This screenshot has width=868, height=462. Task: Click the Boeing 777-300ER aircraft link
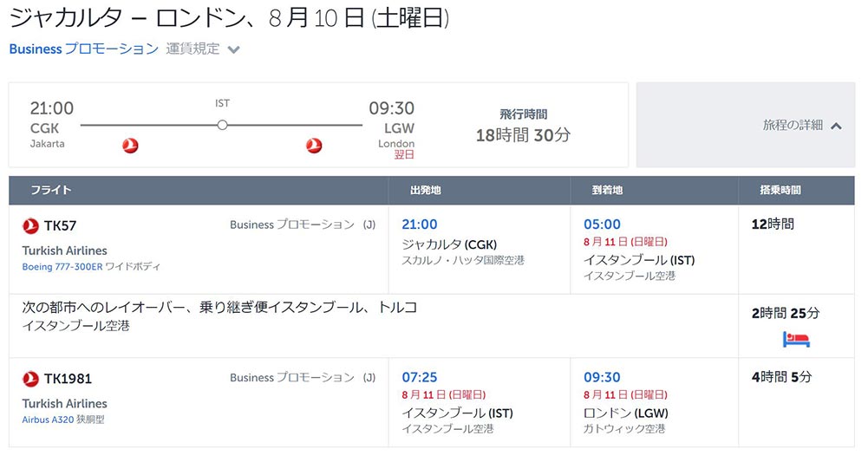click(62, 266)
